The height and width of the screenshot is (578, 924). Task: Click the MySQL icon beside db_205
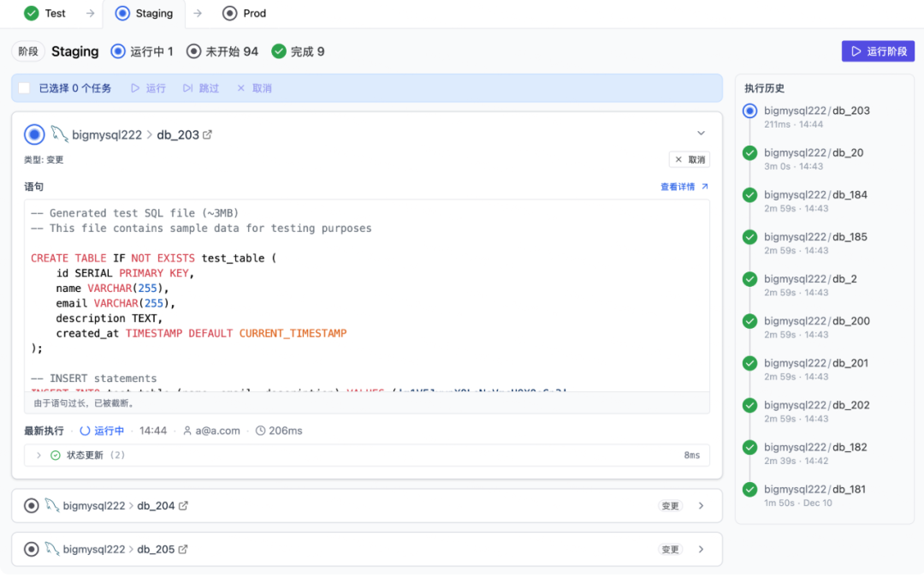(x=52, y=549)
